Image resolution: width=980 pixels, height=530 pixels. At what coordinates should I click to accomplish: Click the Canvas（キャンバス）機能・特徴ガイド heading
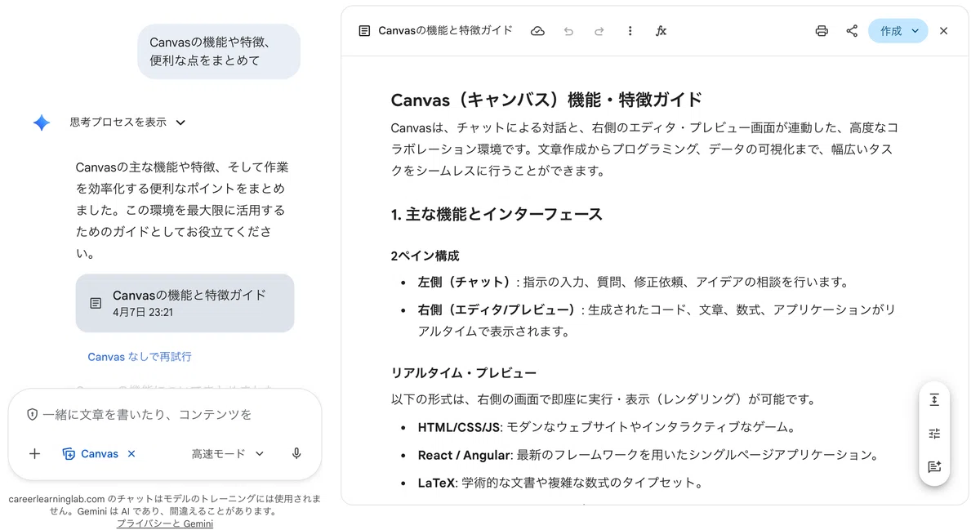click(x=546, y=100)
